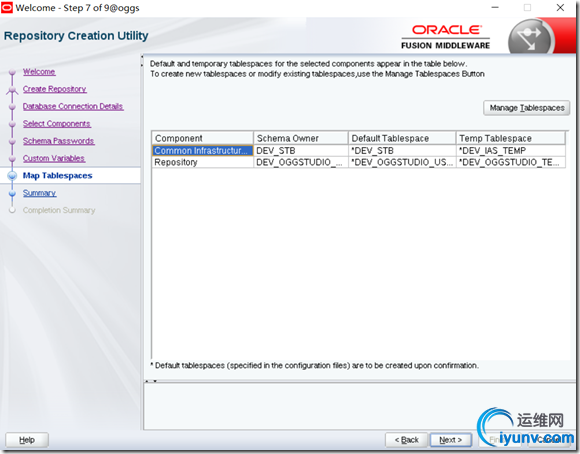
Task: Click the Temp Tablespace column header
Action: tap(511, 138)
